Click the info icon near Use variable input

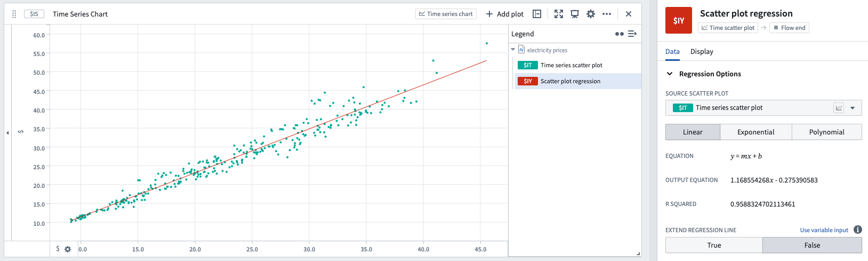click(857, 230)
